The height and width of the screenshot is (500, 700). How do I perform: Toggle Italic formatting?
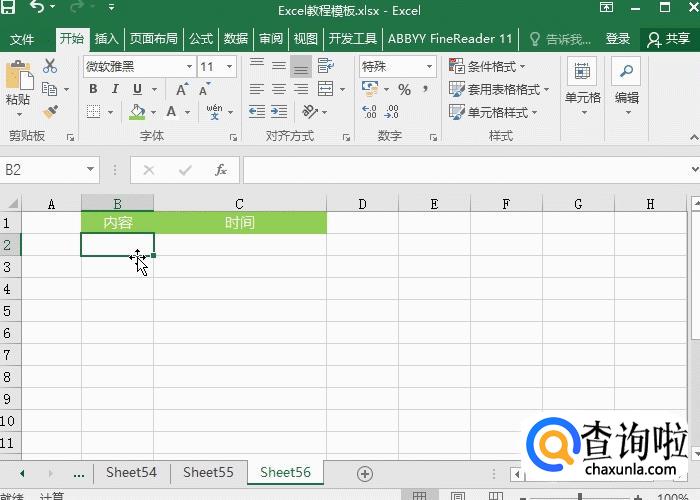point(115,89)
